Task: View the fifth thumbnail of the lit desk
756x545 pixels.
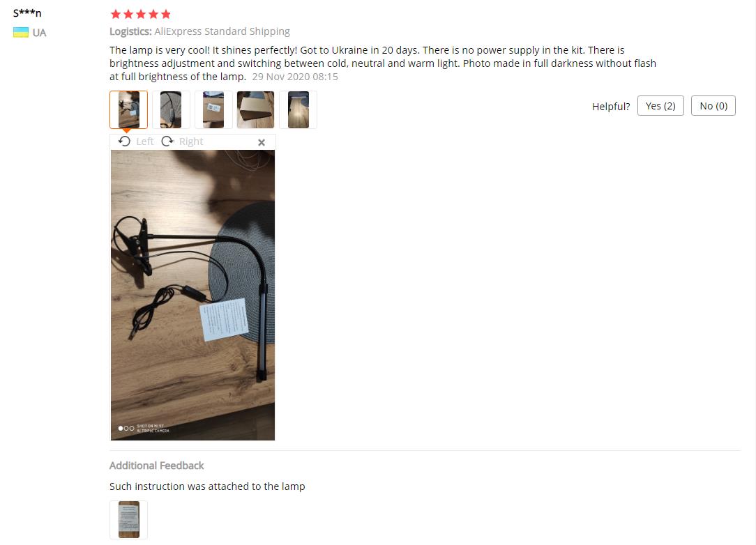Action: click(x=298, y=110)
